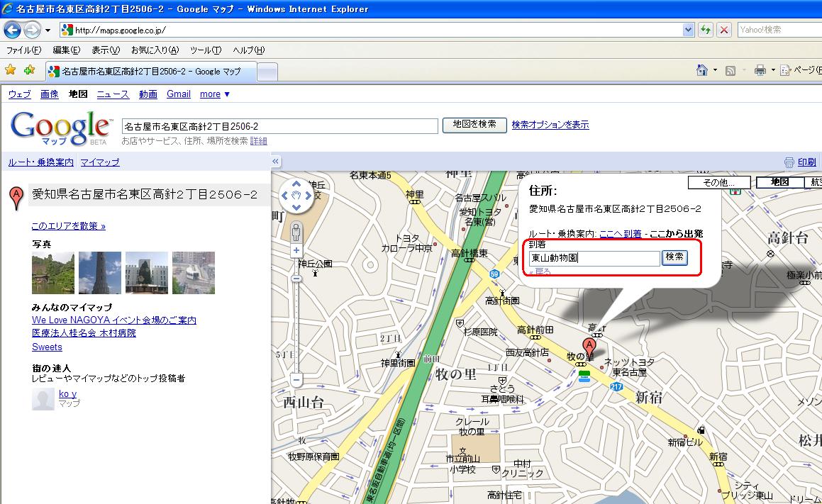822x504 pixels.
Task: Open このエリアを散策 » link
Action: coord(68,226)
